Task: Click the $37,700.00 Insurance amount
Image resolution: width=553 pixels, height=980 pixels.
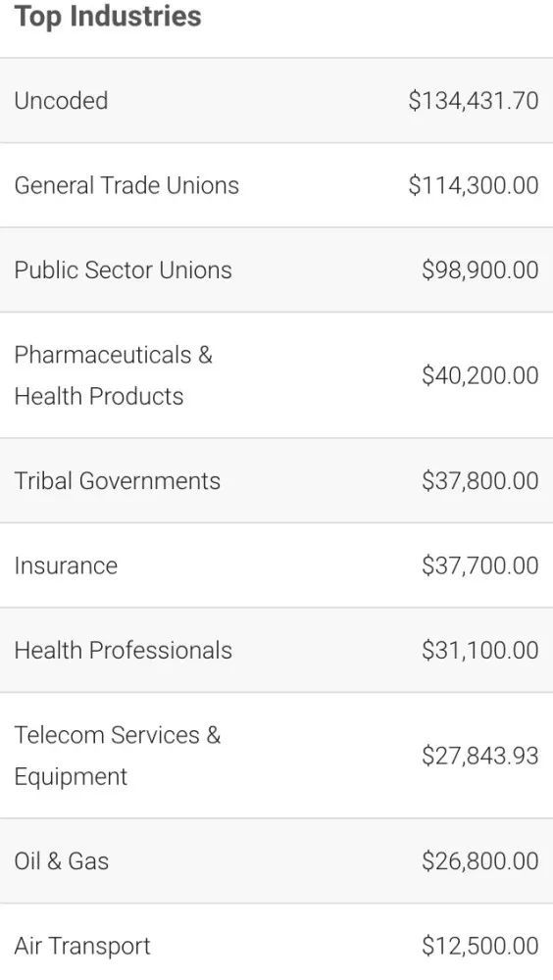Action: tap(479, 565)
